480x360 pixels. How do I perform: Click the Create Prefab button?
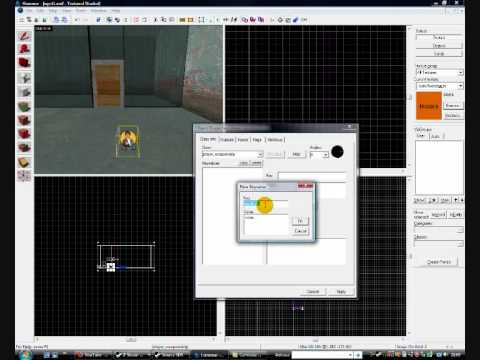[439, 262]
